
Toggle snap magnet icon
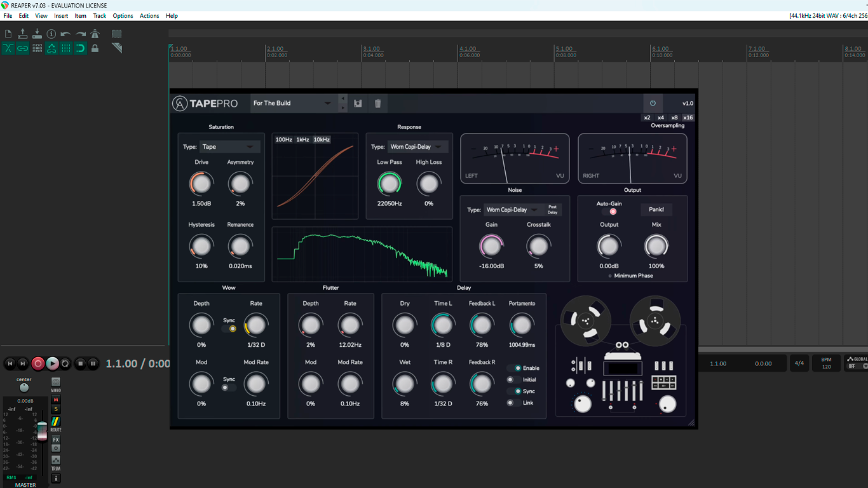point(80,48)
